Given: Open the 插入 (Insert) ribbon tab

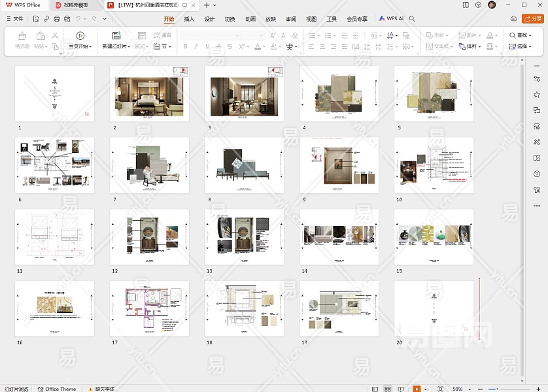Looking at the screenshot, I should 189,20.
